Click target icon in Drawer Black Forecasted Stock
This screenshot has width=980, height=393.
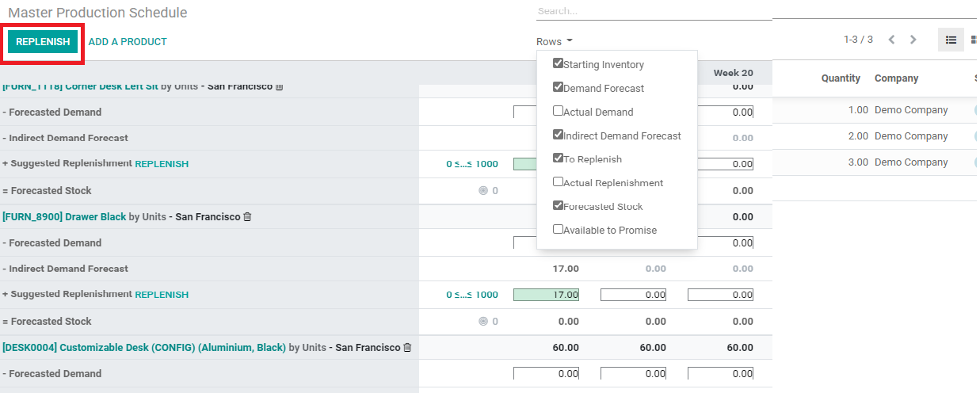[x=483, y=322]
